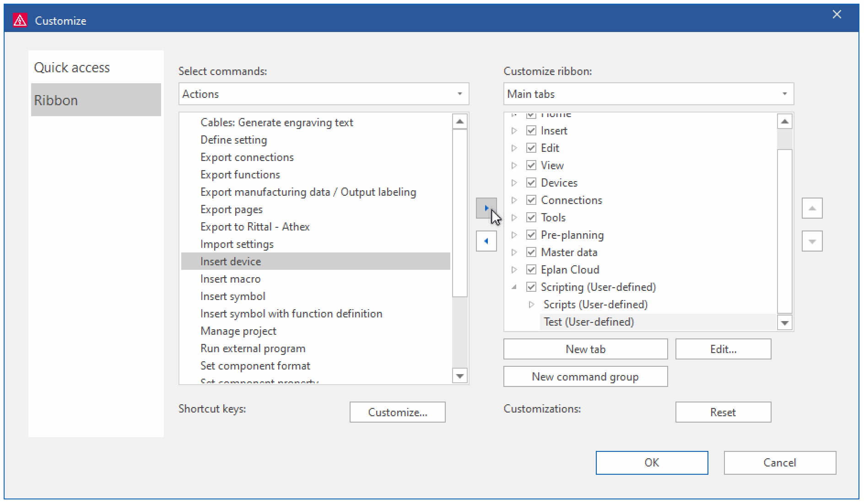Select Cables: Generate engraving text command
The width and height of the screenshot is (864, 504).
316,122
